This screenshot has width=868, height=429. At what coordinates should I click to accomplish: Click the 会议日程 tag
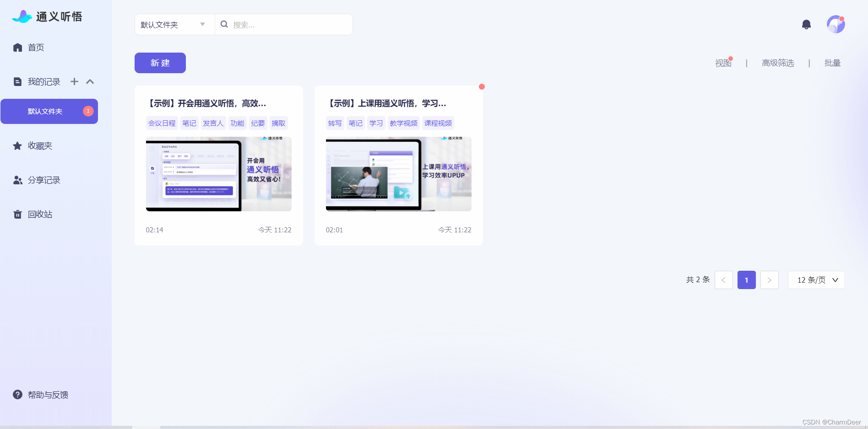pyautogui.click(x=162, y=123)
